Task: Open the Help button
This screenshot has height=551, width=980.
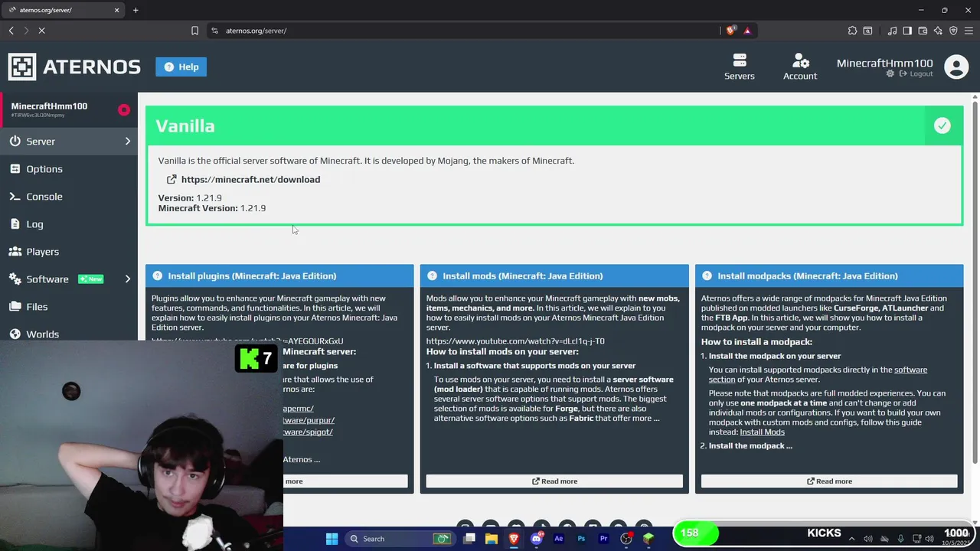Action: (181, 67)
